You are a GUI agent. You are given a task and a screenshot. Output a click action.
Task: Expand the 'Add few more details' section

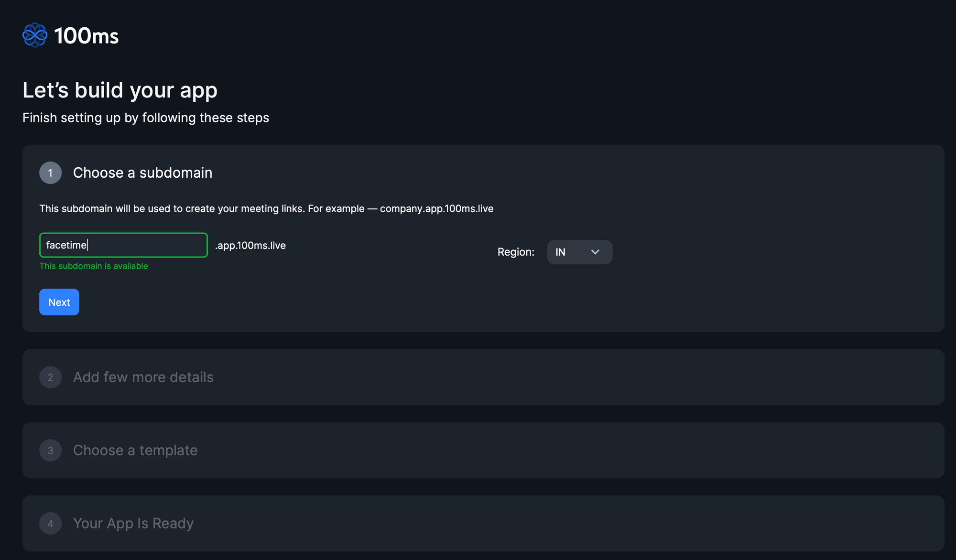(x=143, y=377)
